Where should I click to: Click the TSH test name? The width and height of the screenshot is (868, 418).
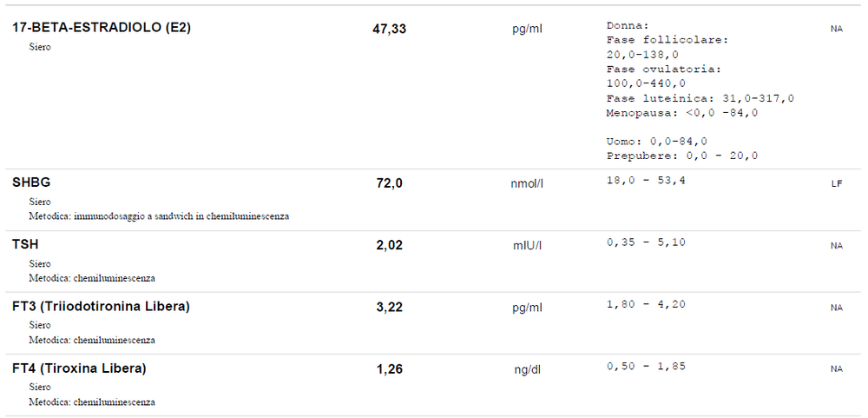[25, 244]
